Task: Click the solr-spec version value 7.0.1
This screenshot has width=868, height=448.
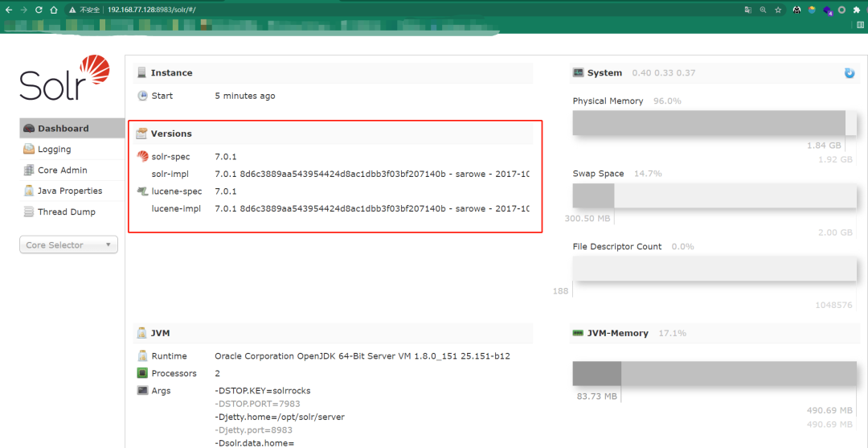Action: coord(226,157)
